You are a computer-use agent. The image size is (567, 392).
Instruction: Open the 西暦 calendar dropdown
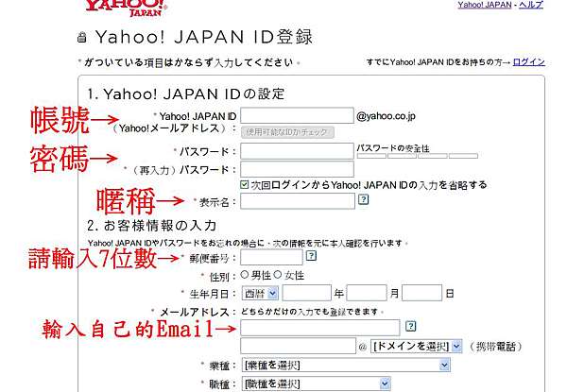click(x=260, y=294)
